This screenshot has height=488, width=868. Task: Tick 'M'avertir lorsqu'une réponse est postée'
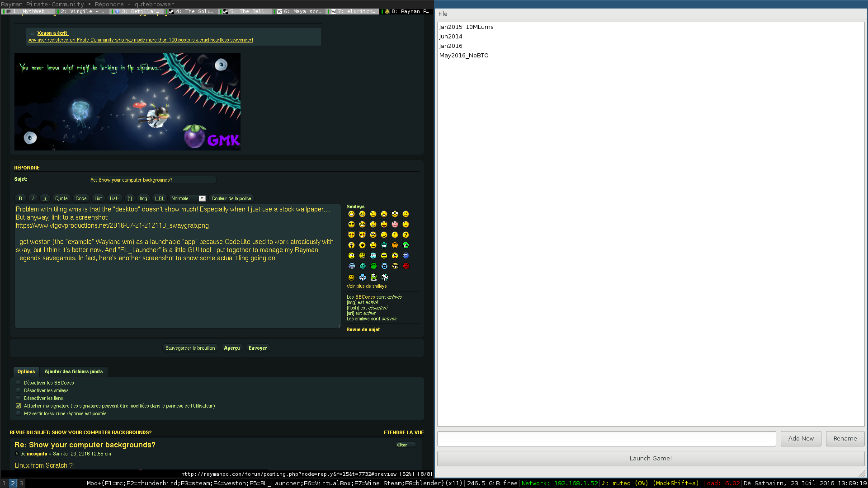coord(19,413)
